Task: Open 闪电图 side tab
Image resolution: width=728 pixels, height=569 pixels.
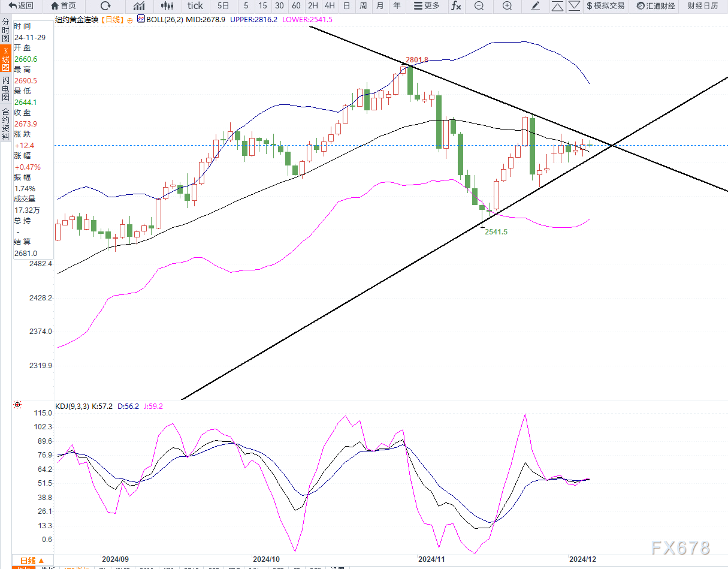Action: 5,88
